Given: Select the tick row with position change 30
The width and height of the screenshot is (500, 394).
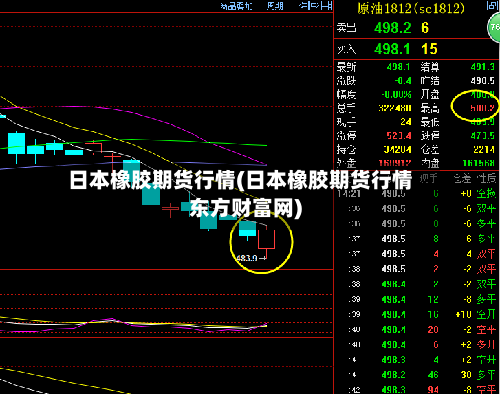Looking at the screenshot, I should pos(417,375).
